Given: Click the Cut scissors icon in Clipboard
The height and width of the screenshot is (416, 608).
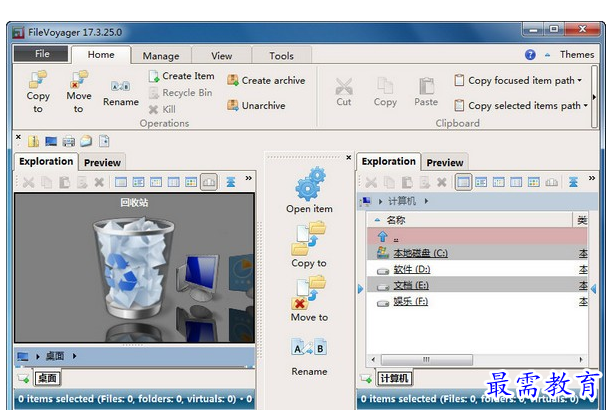Looking at the screenshot, I should [x=344, y=86].
